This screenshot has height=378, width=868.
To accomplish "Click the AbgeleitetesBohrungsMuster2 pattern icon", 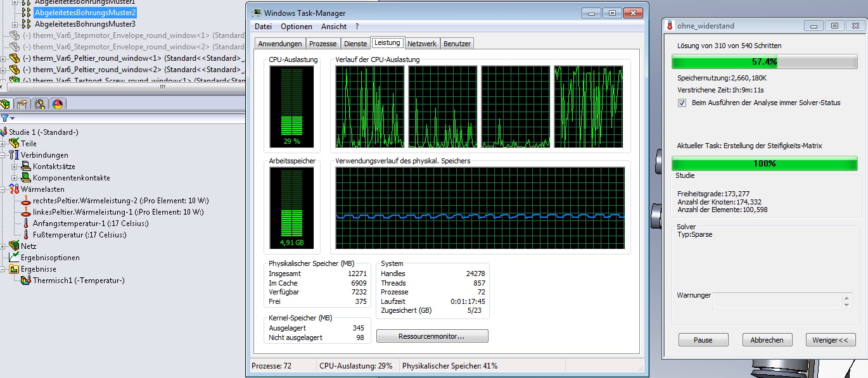I will point(26,13).
